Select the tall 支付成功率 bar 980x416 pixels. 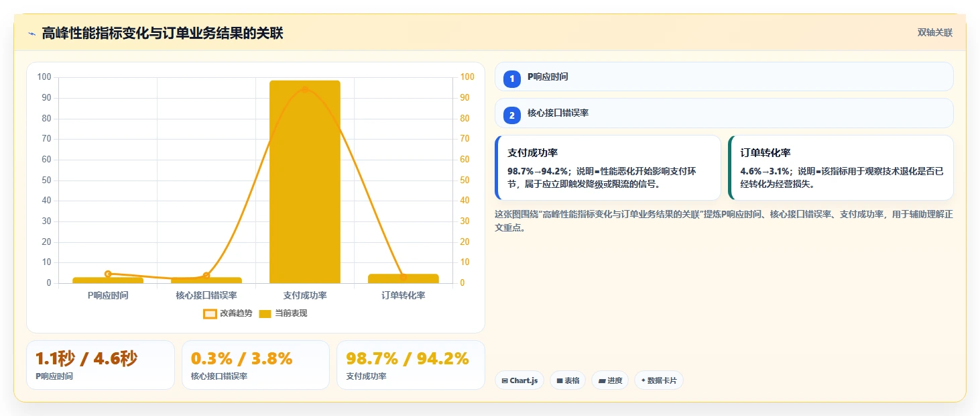coord(305,182)
